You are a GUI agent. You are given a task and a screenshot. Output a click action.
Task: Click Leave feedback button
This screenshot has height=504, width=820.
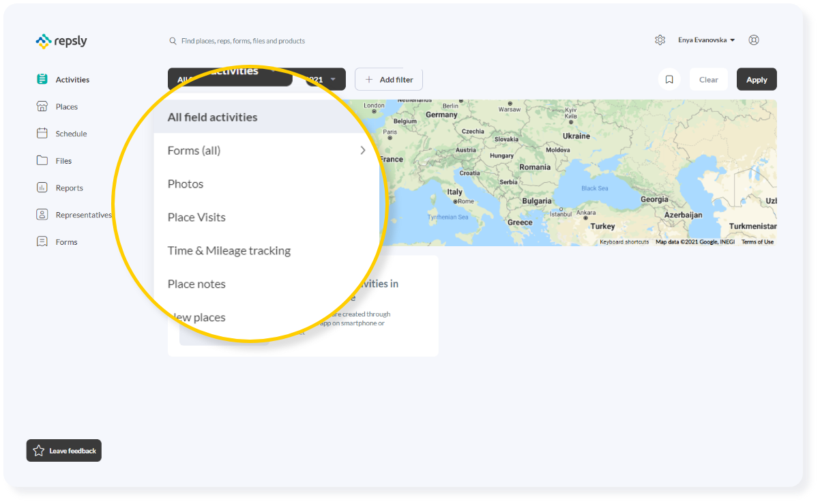coord(64,451)
